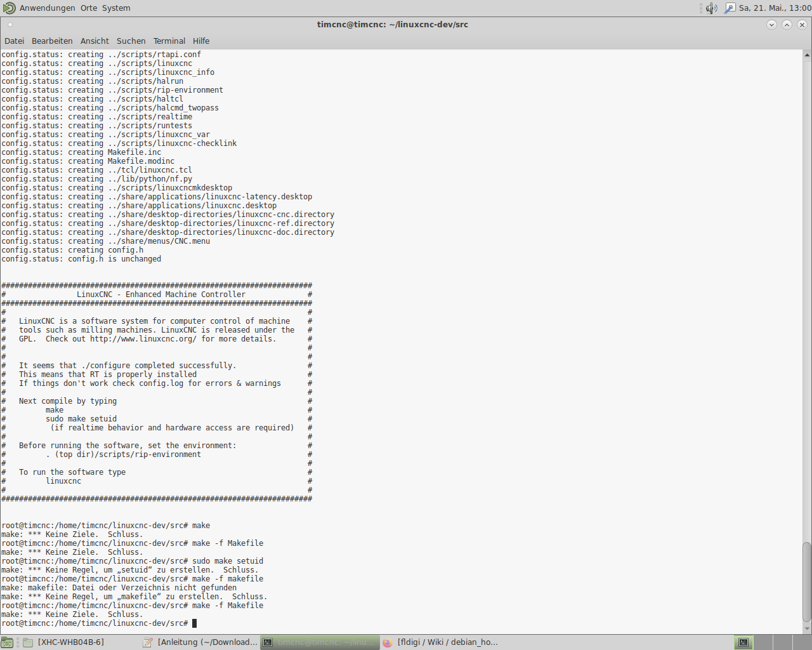Expand the Datei menu of the terminal
Viewport: 812px width, 650px height.
14,41
